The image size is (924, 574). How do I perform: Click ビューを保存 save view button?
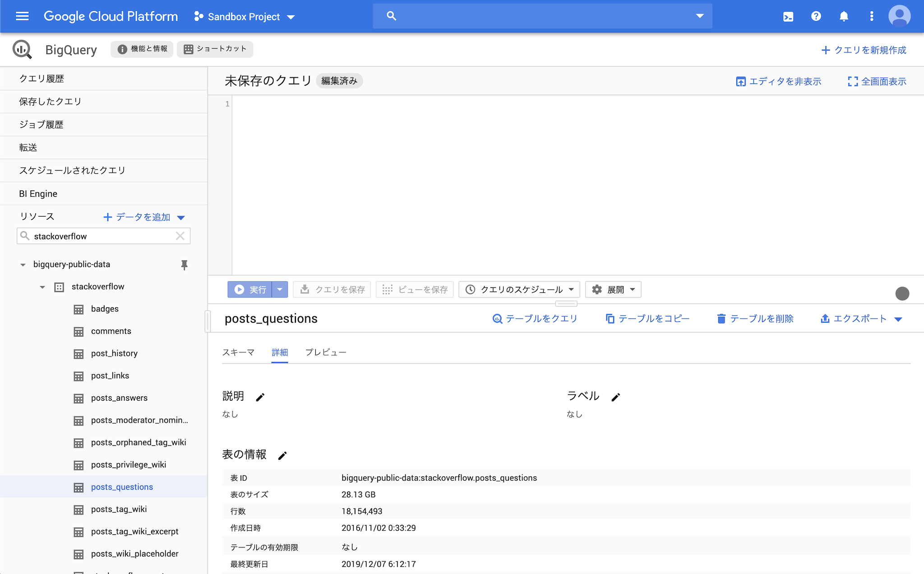point(415,289)
